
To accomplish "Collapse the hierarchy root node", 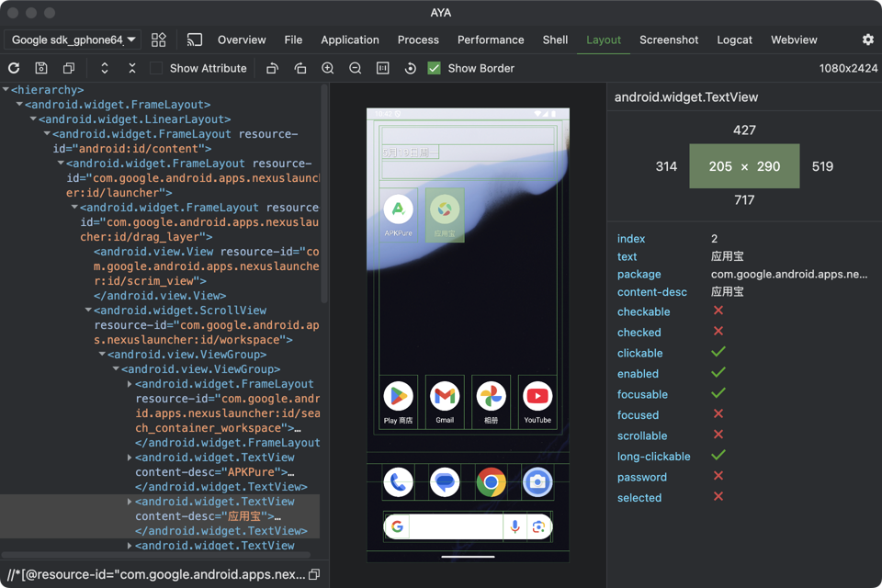I will [6, 89].
